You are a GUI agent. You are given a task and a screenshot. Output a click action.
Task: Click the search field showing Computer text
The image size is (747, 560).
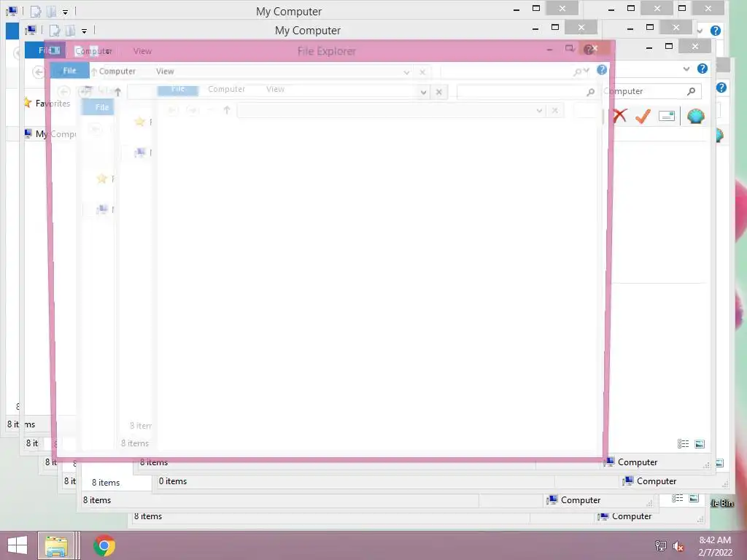652,91
